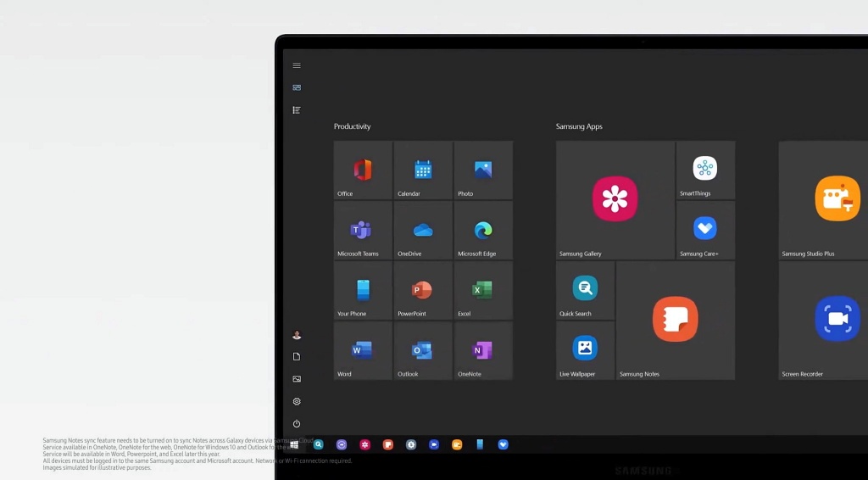
Task: Open the Quick Search tile
Action: [x=585, y=290]
